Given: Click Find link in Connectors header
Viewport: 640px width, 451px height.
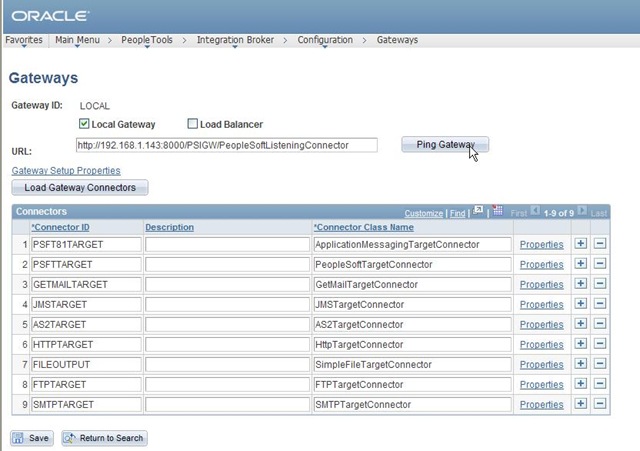Looking at the screenshot, I should pyautogui.click(x=458, y=213).
